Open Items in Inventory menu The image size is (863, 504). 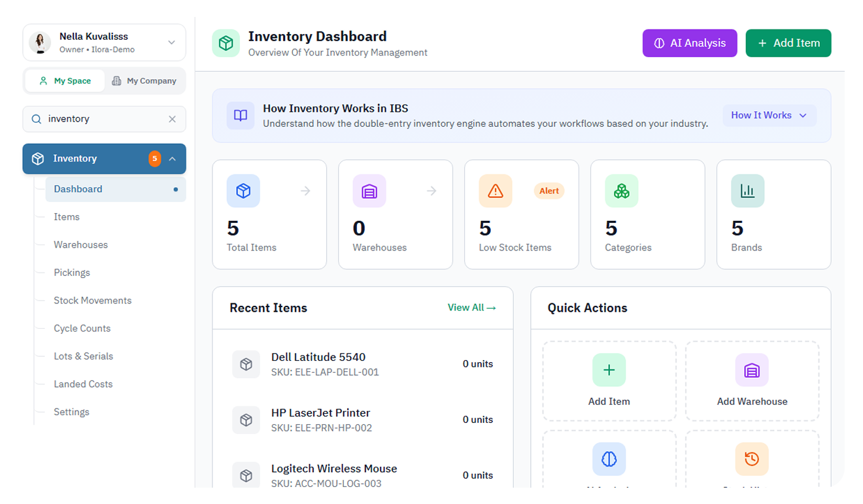click(x=67, y=217)
